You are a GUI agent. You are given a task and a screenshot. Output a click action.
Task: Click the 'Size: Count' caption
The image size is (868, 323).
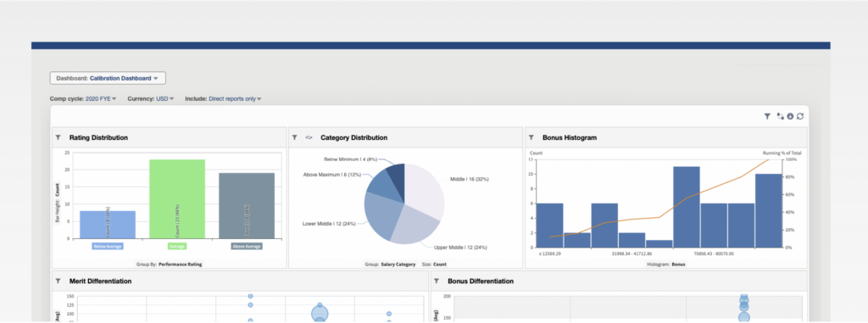[434, 265]
